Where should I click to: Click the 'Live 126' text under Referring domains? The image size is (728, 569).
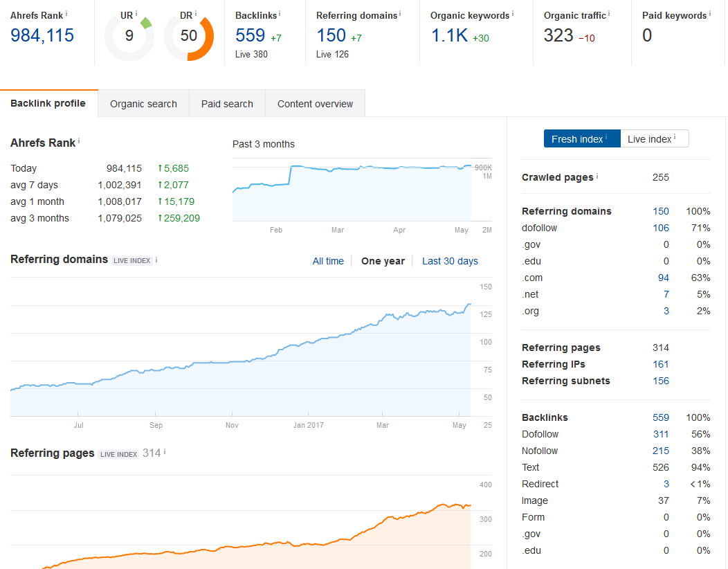coord(332,55)
